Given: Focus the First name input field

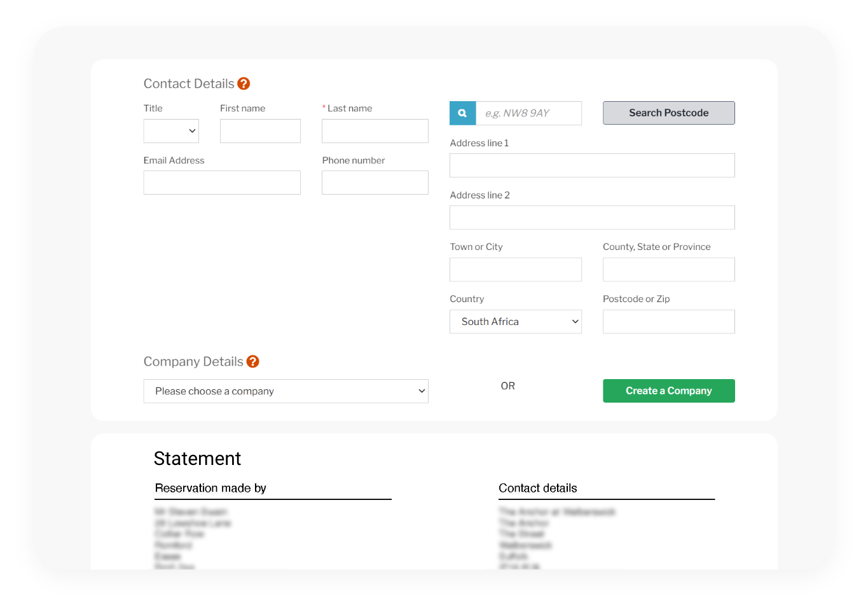Looking at the screenshot, I should (260, 131).
